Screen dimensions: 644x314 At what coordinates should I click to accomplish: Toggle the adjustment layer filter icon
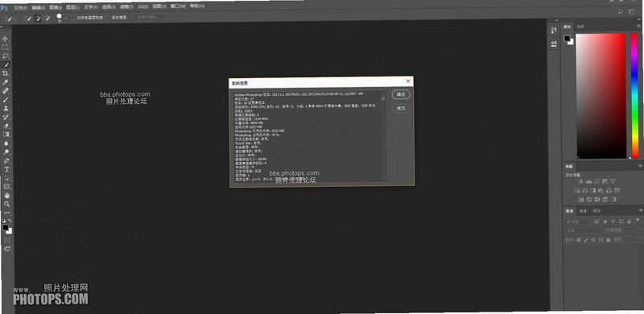[605, 221]
